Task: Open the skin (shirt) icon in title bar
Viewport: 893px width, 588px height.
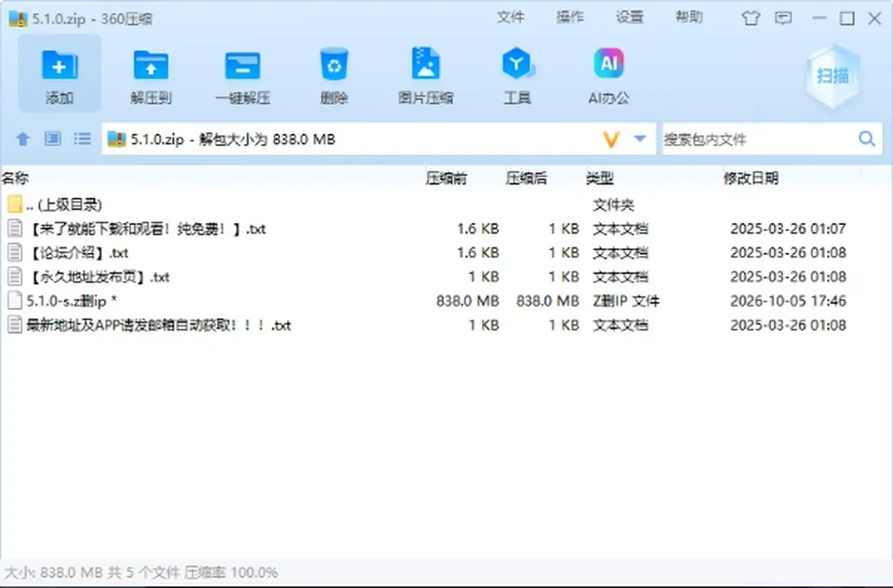Action: 751,19
